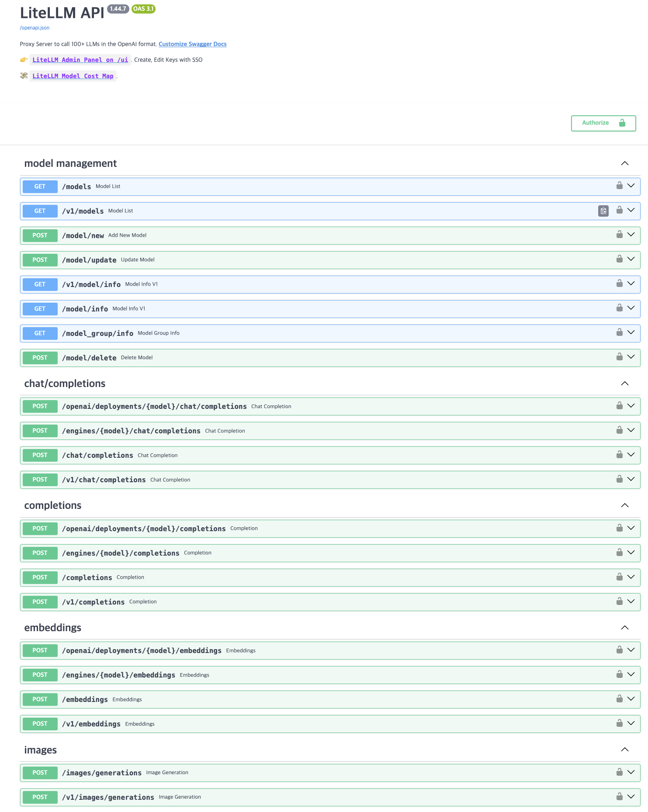Image resolution: width=648 pixels, height=812 pixels.
Task: Open the LiteLLM Model Cost Map link
Action: coord(73,76)
